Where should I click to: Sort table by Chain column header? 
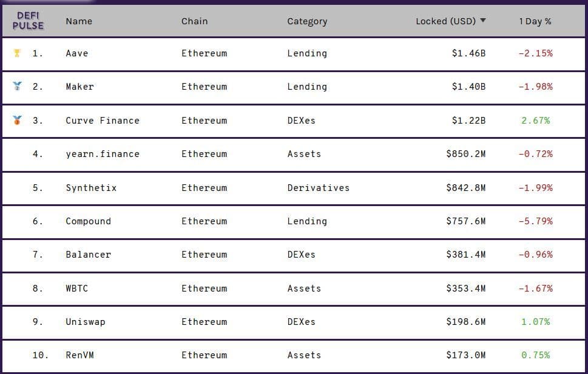coord(194,21)
